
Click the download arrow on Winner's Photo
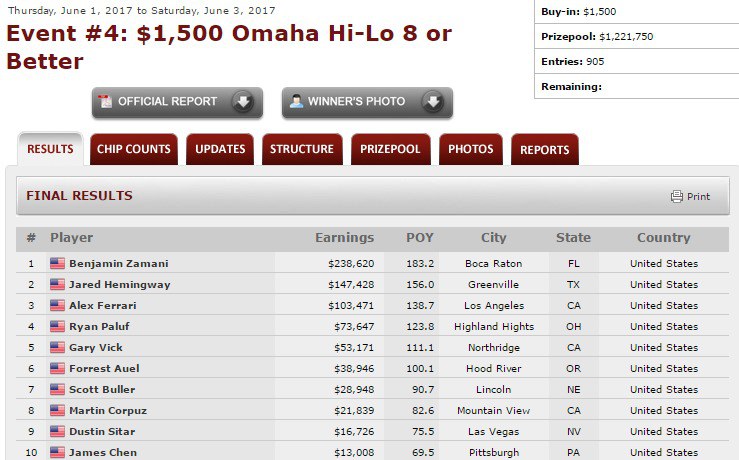tap(433, 102)
